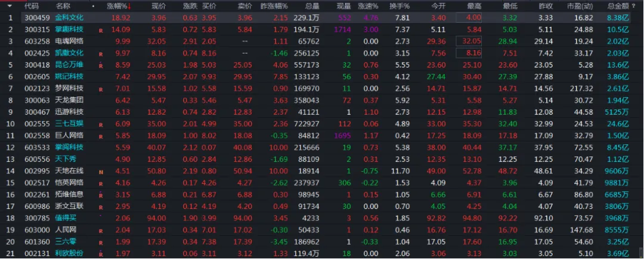Image resolution: width=644 pixels, height=259 pixels.
Task: Sort by the 卖价 column header
Action: pos(245,6)
